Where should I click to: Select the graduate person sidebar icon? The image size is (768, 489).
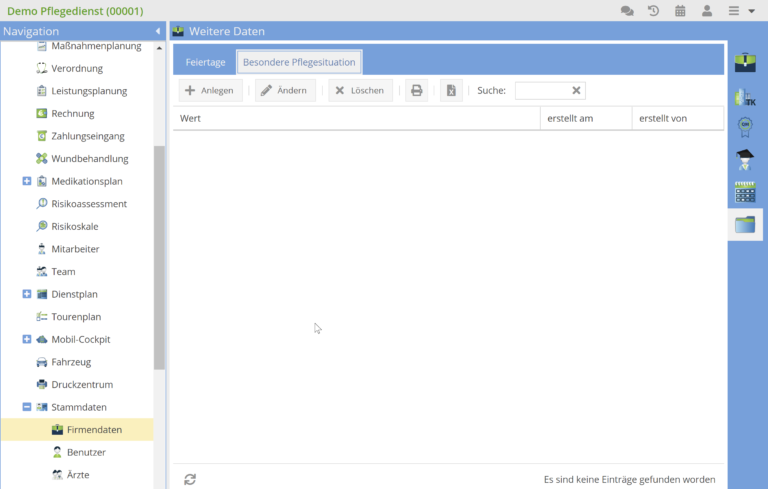tap(745, 160)
